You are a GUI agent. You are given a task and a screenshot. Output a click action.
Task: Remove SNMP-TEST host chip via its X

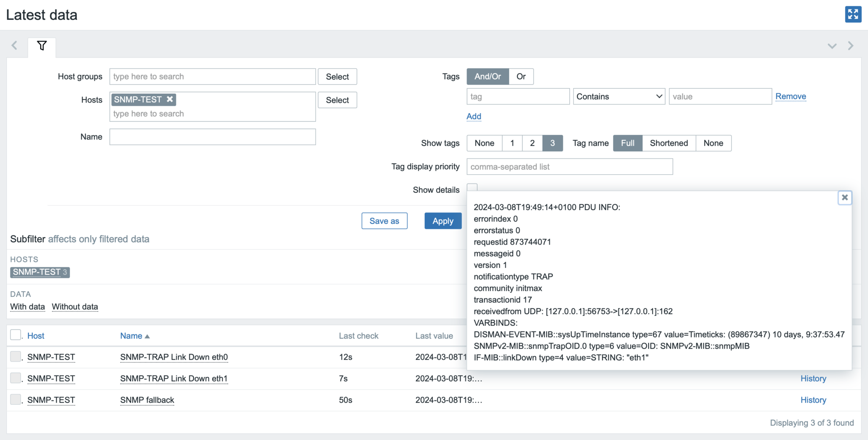[x=170, y=99]
